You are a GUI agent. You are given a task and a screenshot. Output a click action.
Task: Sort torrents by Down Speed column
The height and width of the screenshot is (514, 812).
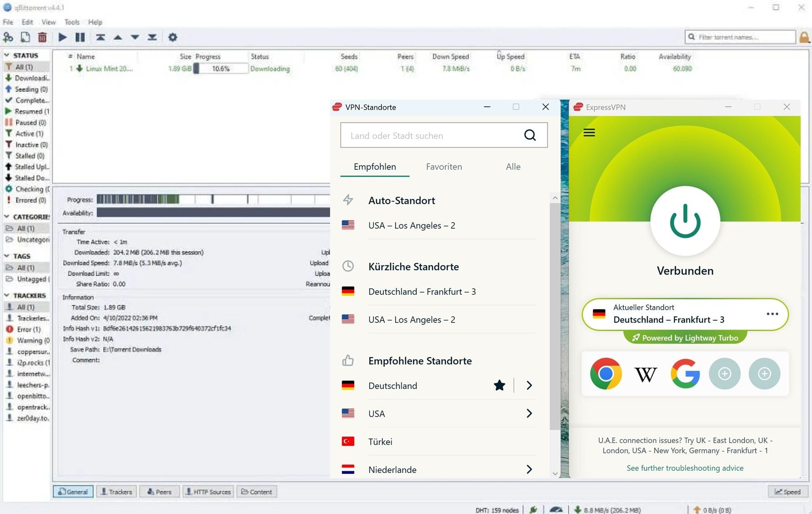450,56
